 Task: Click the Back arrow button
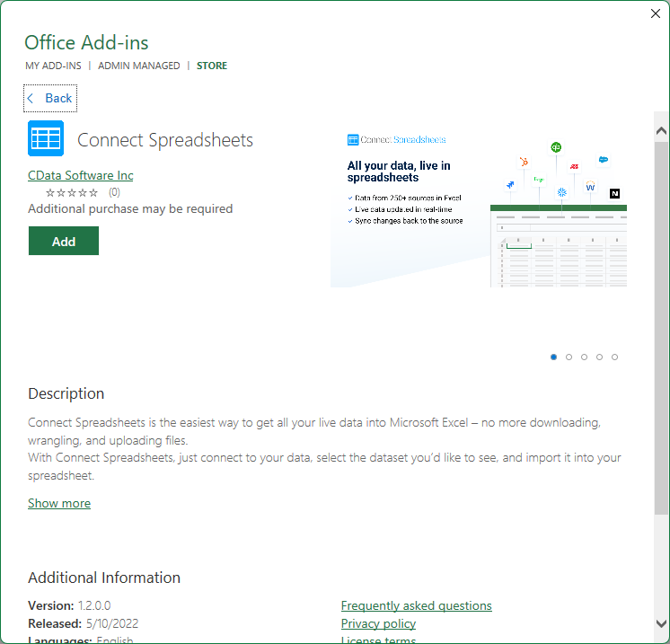coord(50,98)
